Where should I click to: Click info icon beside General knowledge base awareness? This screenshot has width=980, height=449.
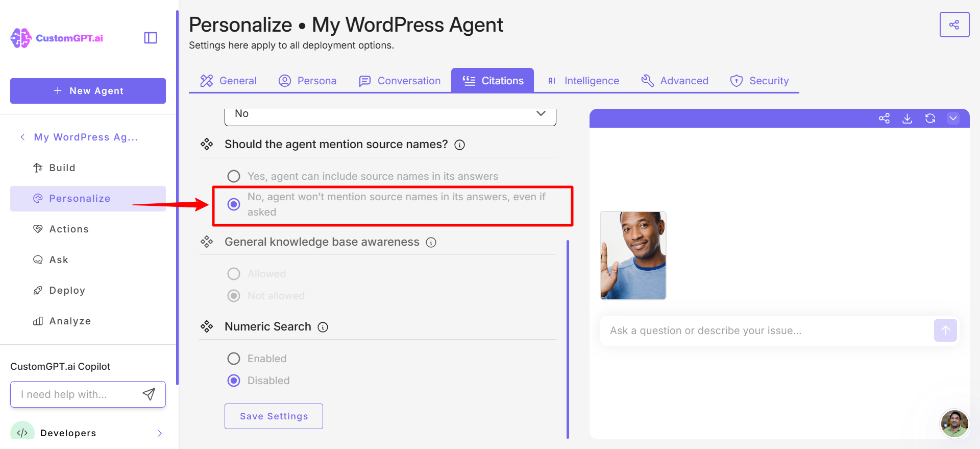click(x=431, y=243)
